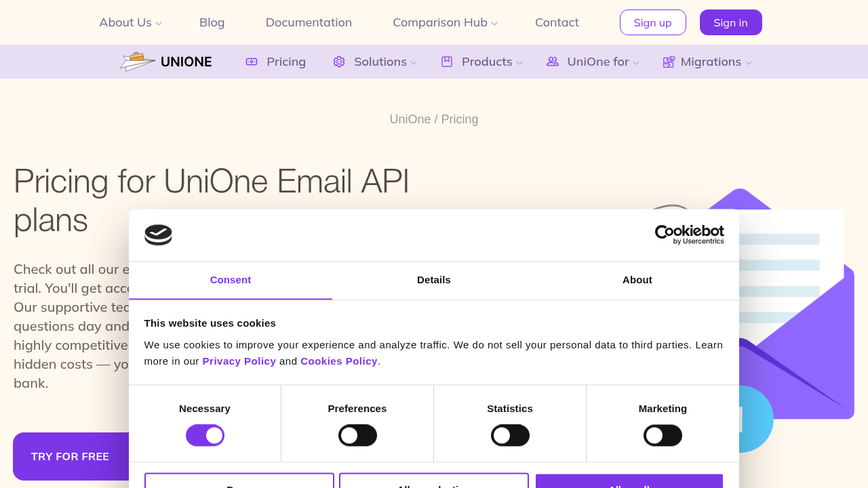Click the Migrations puzzle icon
The image size is (868, 488).
click(669, 62)
